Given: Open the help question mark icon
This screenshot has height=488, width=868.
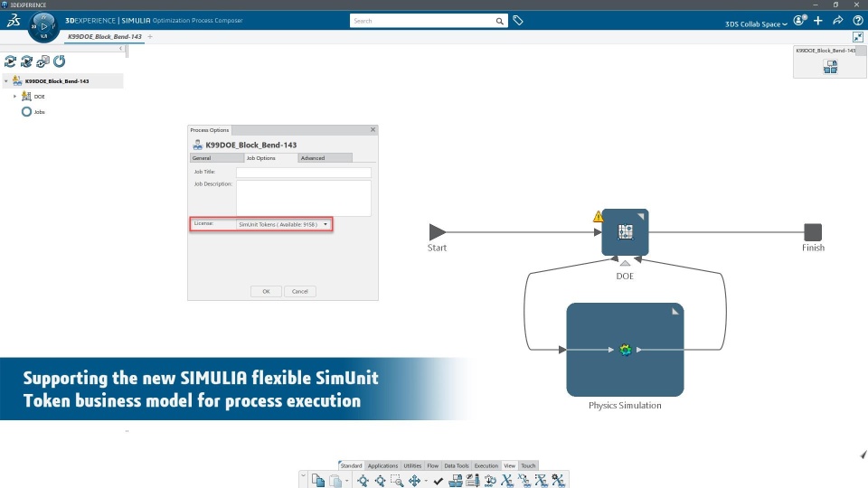Looking at the screenshot, I should [x=857, y=21].
